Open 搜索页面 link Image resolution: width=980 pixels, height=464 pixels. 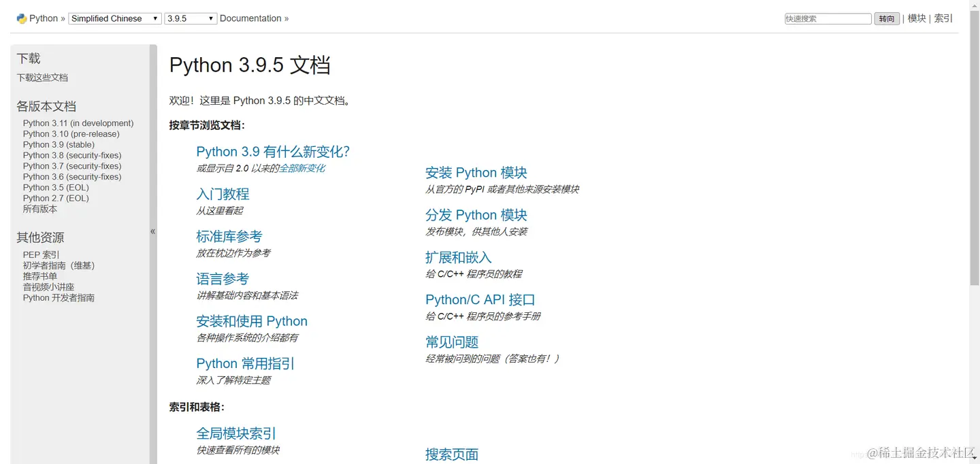tap(452, 454)
